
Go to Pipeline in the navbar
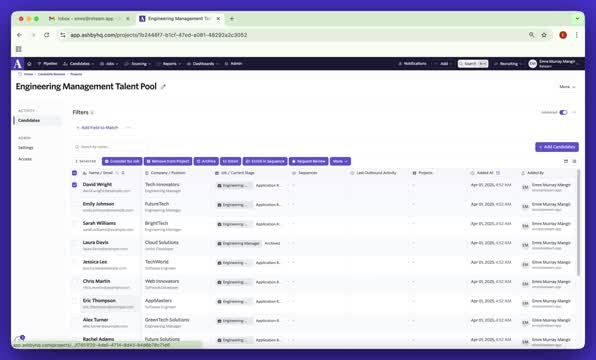47,64
